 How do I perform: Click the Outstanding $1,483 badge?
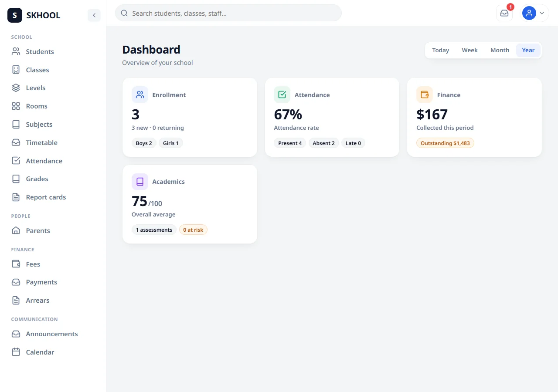coord(445,143)
